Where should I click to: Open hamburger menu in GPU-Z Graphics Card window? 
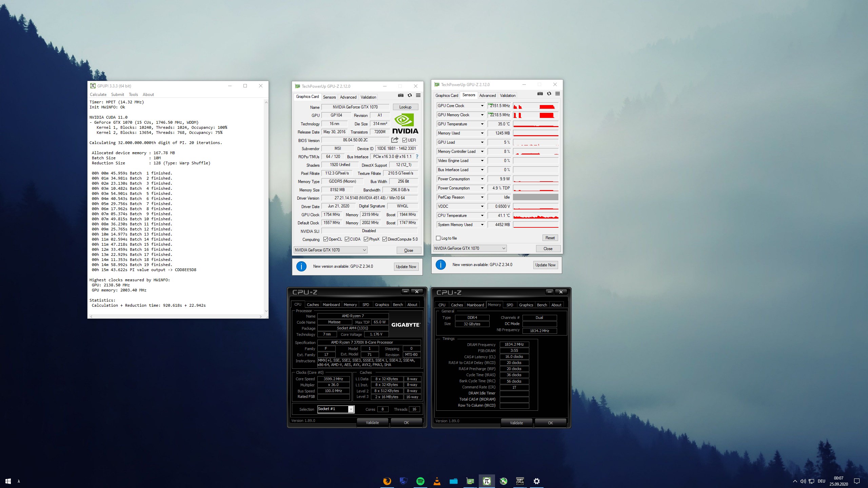coord(418,96)
